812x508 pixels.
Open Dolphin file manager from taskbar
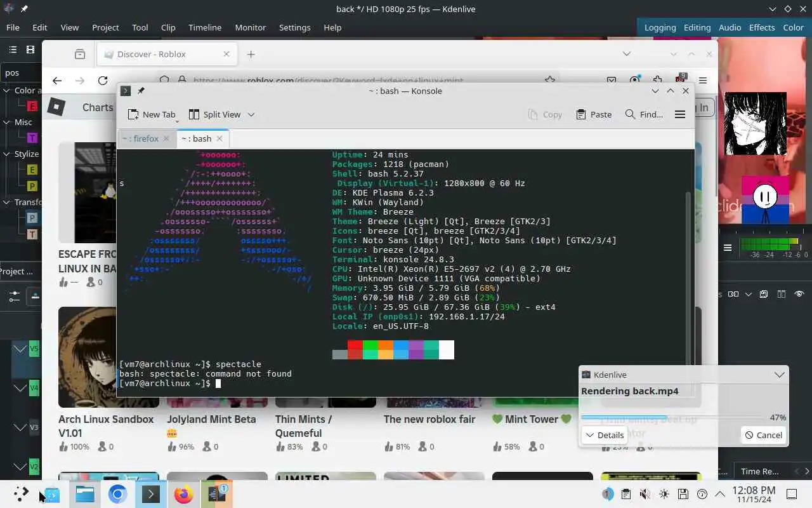pos(85,493)
